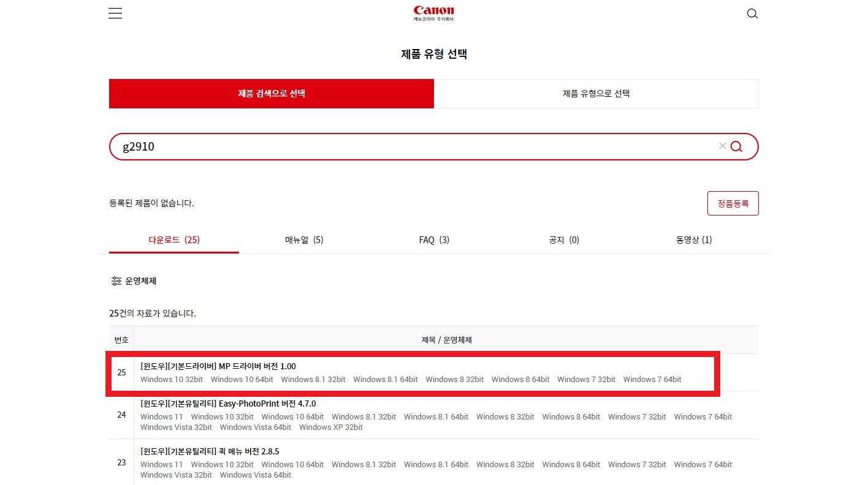Open the FAQ (3) tab

tap(434, 239)
